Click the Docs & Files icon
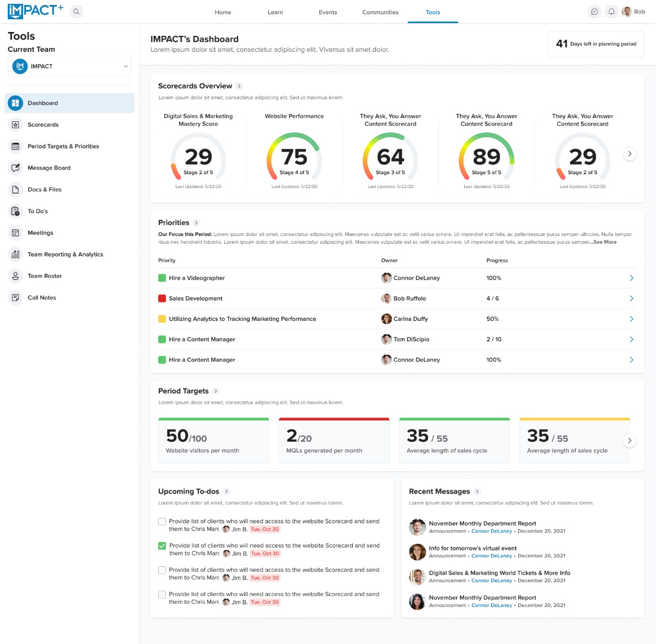The image size is (656, 644). 15,190
